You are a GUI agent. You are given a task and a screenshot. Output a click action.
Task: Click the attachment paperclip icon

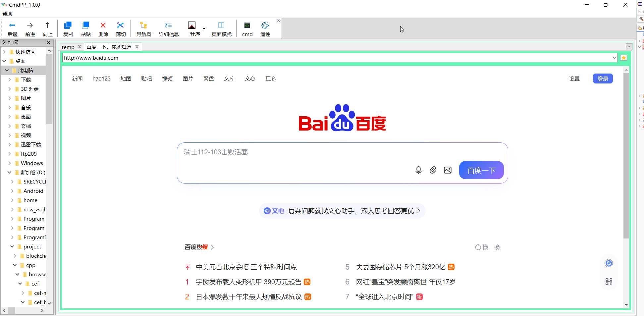tap(433, 170)
